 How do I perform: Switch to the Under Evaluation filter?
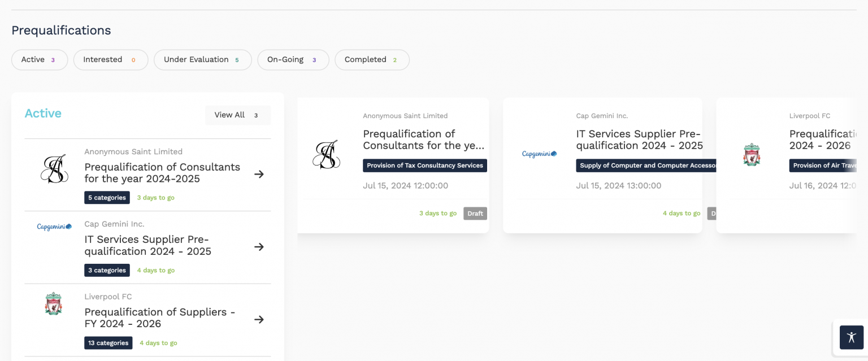click(x=202, y=59)
